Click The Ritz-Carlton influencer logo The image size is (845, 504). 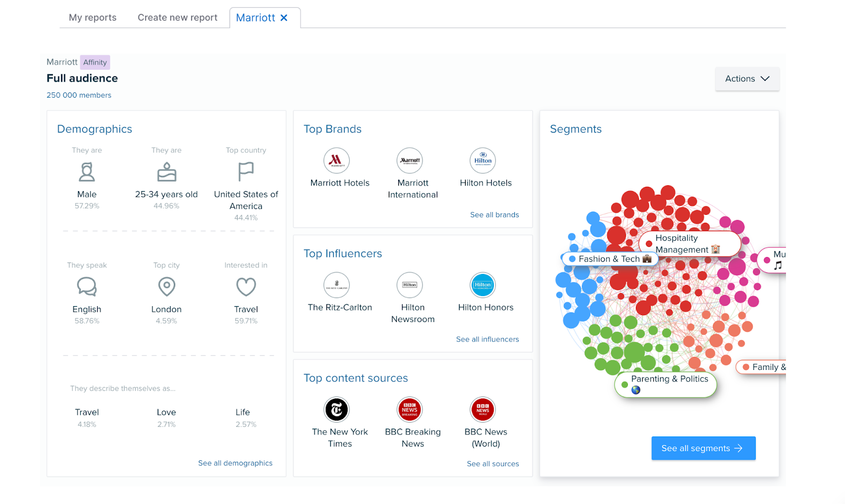[336, 285]
